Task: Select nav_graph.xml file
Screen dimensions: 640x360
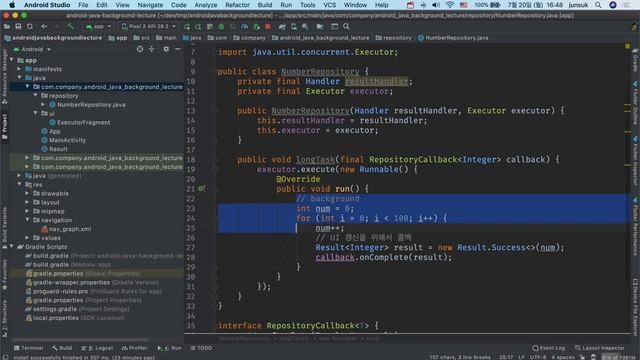Action: [x=69, y=229]
